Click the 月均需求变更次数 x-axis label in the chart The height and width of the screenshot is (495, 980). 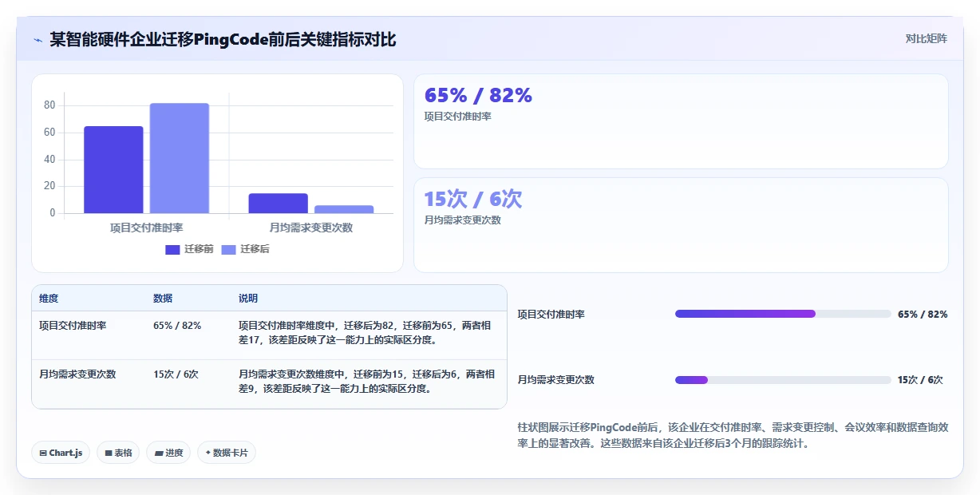pos(311,228)
